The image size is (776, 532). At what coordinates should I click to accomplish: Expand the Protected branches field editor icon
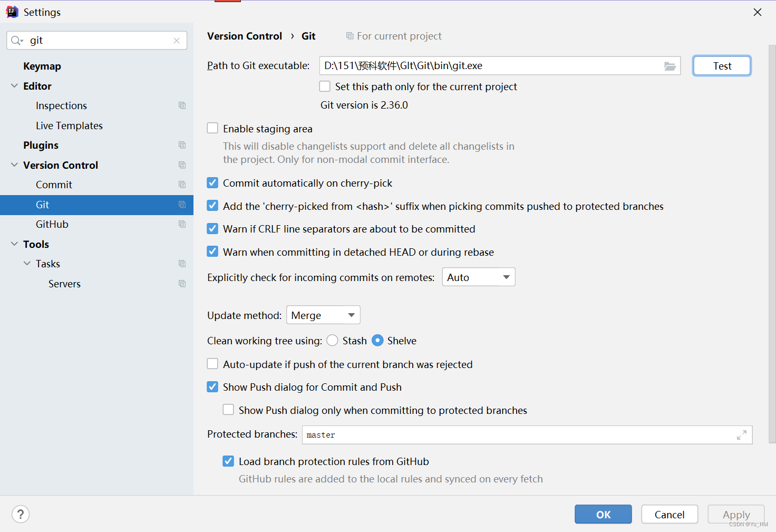(x=741, y=435)
